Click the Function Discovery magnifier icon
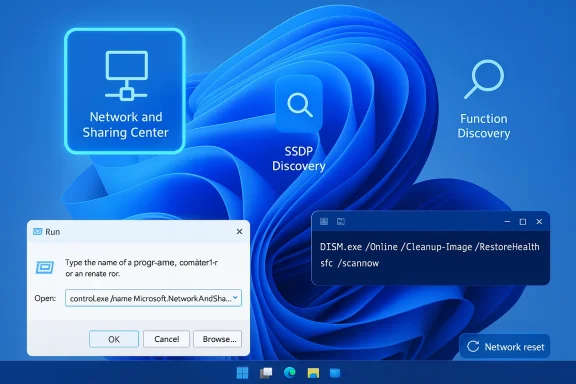This screenshot has width=576, height=384. click(484, 79)
